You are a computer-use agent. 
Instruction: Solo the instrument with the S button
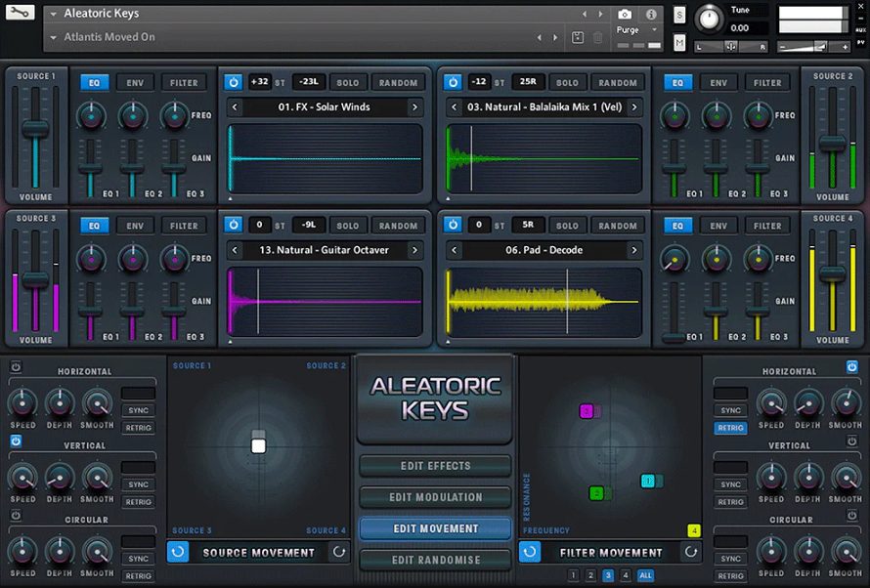[679, 15]
